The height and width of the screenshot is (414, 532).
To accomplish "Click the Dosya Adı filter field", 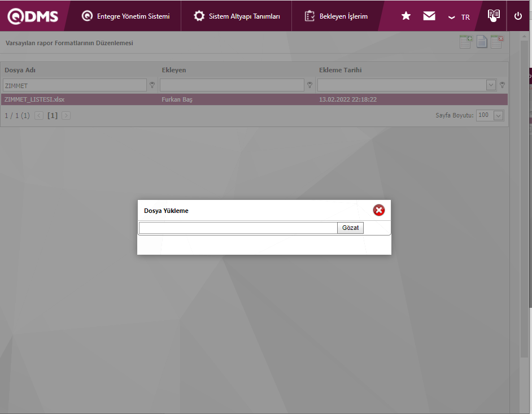I will pos(75,85).
